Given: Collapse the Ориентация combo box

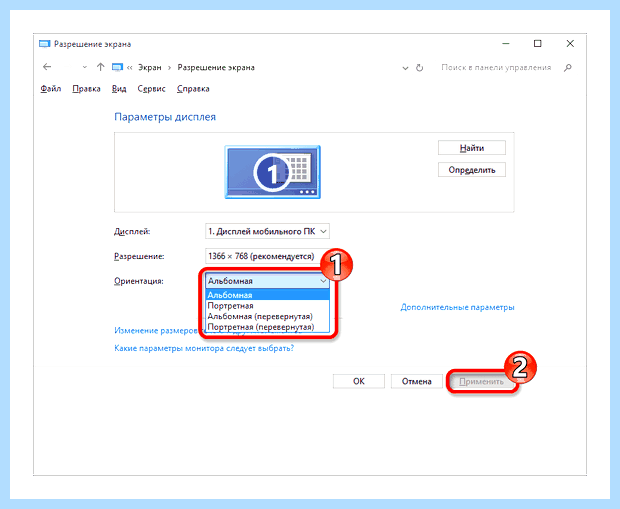Looking at the screenshot, I should [267, 281].
